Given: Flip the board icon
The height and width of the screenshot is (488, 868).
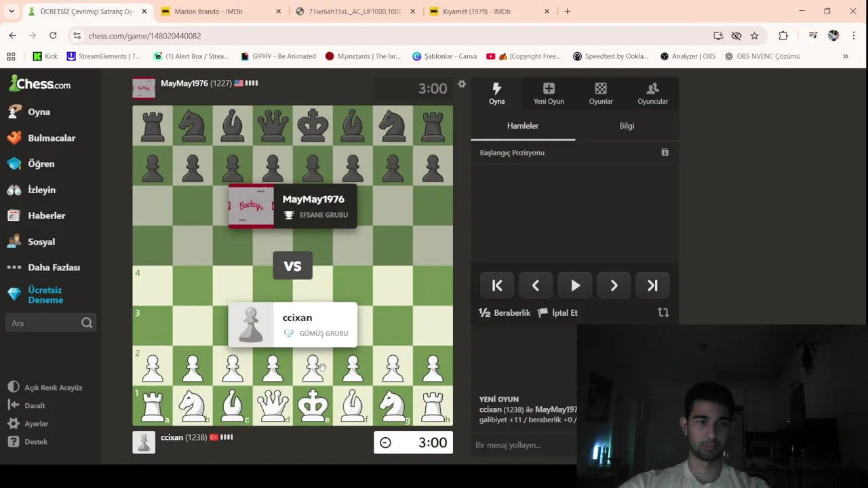Looking at the screenshot, I should [663, 312].
